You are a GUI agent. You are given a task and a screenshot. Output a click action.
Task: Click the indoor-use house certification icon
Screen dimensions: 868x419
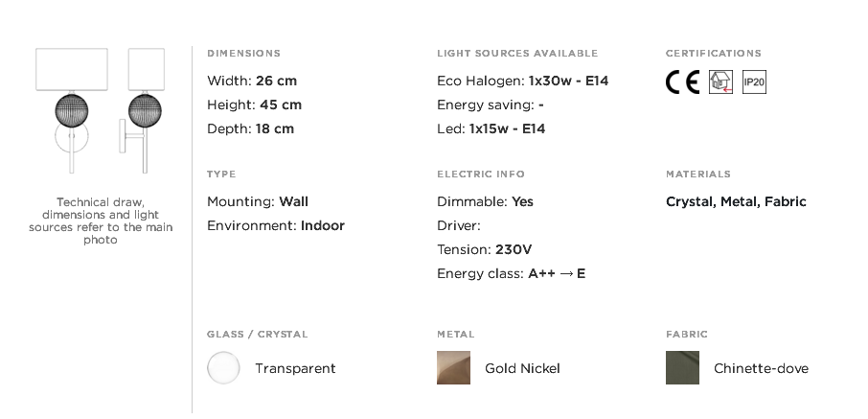(720, 82)
